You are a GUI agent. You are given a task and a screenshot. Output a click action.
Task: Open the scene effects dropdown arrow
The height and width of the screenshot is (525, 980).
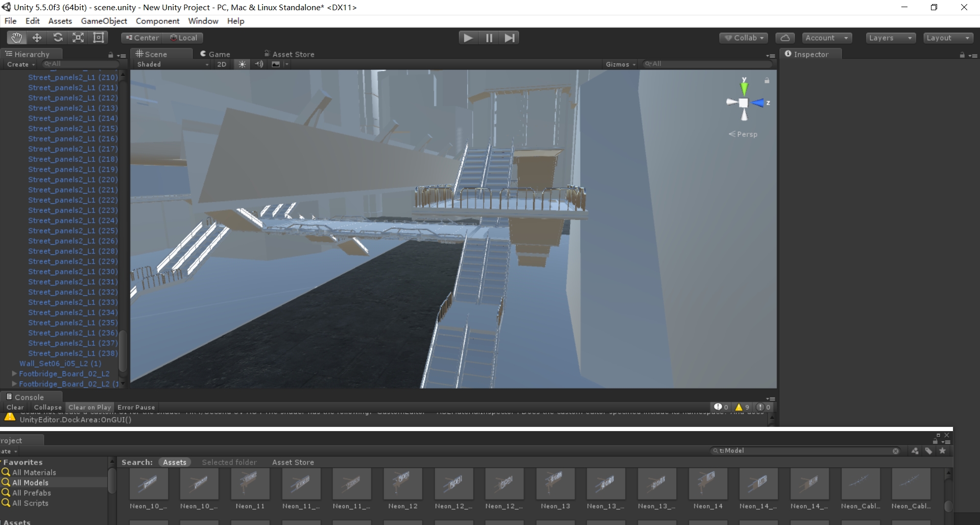[x=286, y=64]
